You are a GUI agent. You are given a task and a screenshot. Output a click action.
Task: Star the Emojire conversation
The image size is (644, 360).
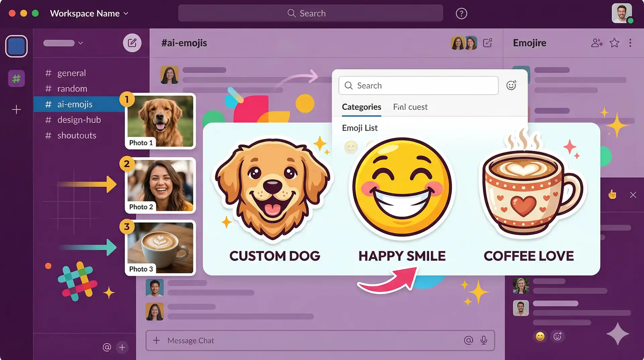point(614,43)
